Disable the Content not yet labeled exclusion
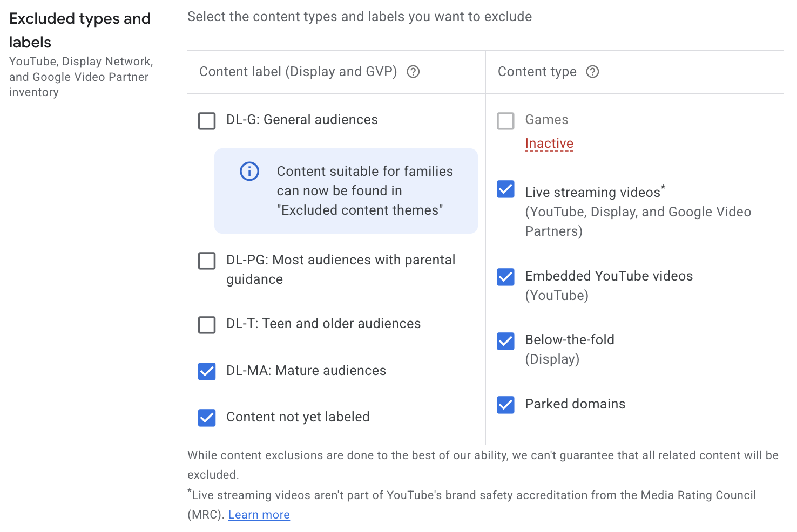797x532 pixels. click(207, 417)
